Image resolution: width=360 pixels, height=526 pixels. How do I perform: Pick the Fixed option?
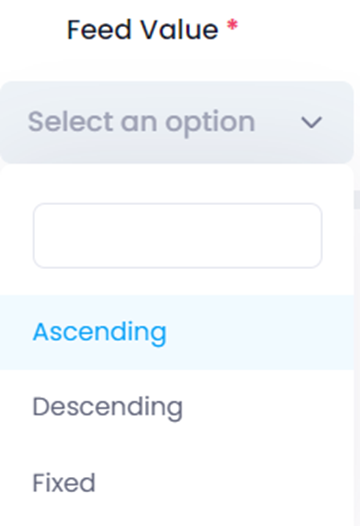coord(177,483)
